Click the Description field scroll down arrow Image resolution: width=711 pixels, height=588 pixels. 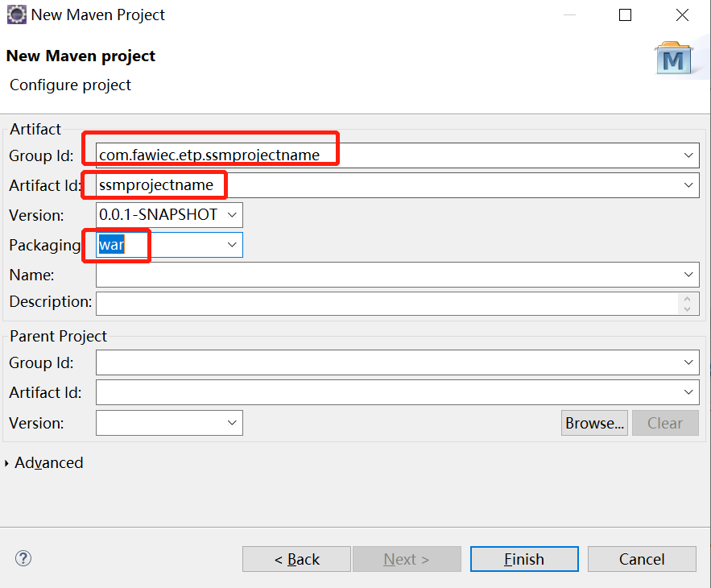[688, 309]
